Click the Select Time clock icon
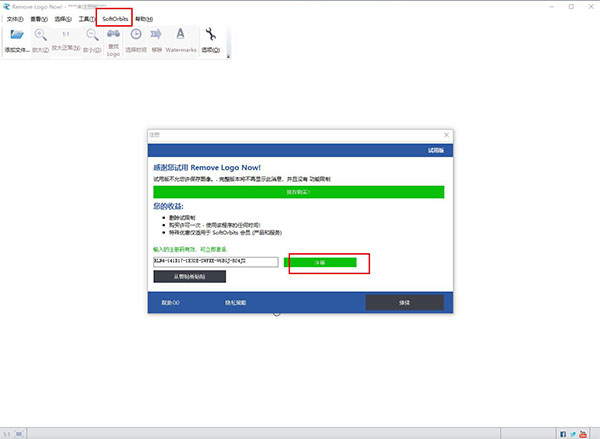Image resolution: width=600 pixels, height=439 pixels. pyautogui.click(x=135, y=36)
